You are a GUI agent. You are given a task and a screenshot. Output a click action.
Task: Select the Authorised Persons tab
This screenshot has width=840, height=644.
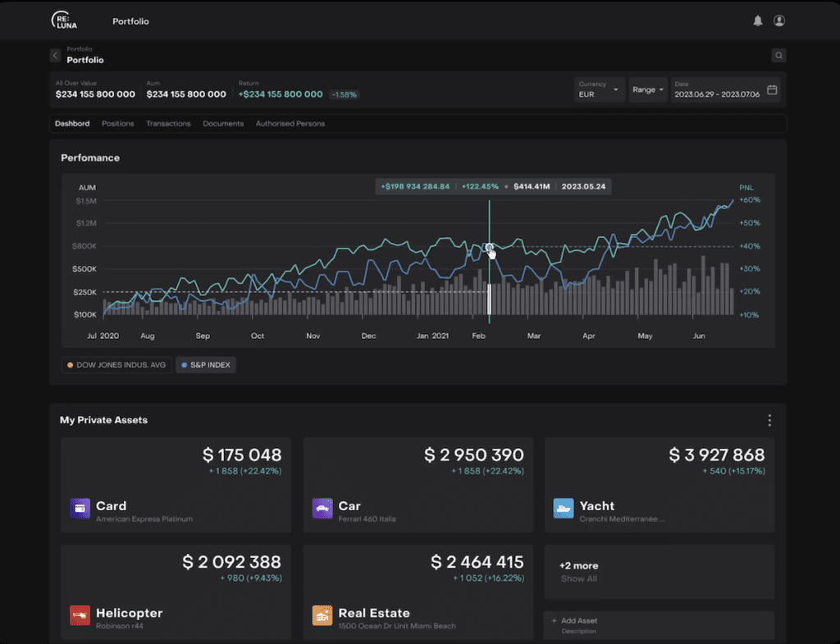[290, 124]
